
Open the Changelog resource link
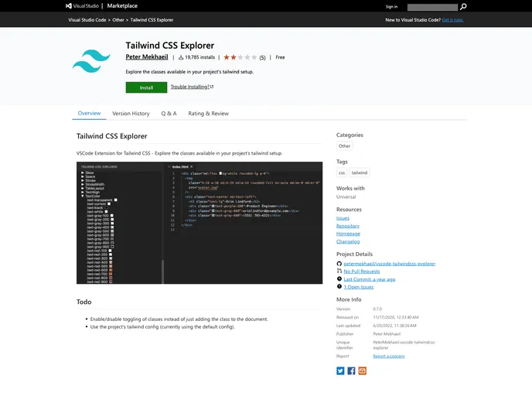point(348,241)
